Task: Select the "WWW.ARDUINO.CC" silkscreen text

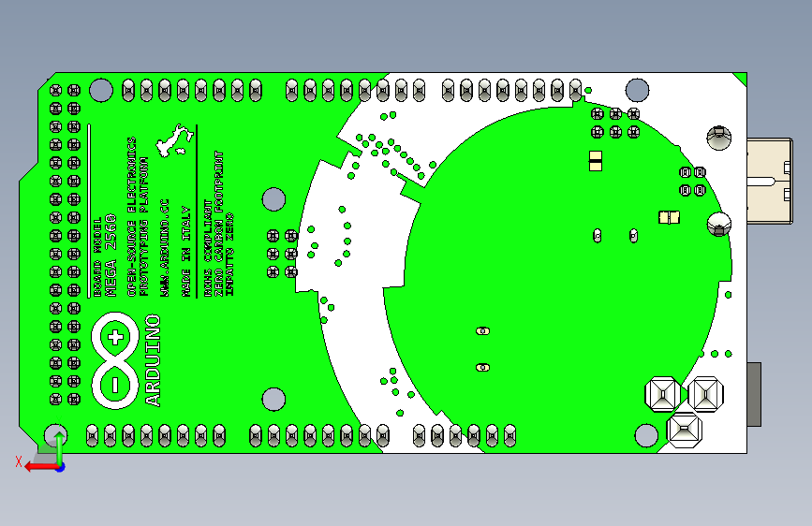Action: pyautogui.click(x=165, y=248)
